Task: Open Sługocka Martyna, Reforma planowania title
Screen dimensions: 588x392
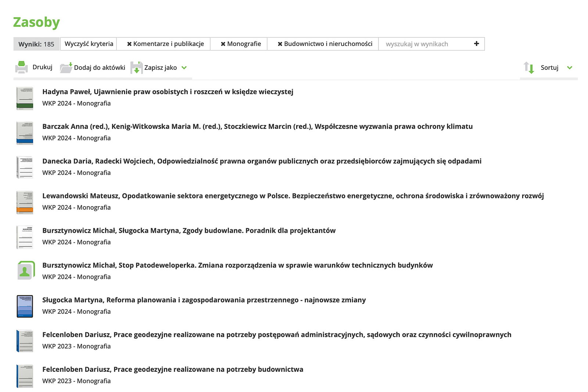Action: point(204,300)
